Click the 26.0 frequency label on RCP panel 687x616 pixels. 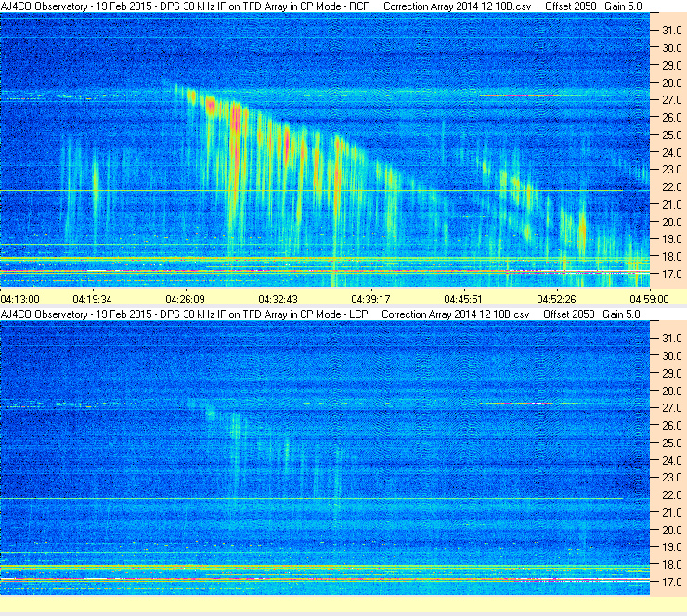tap(672, 117)
